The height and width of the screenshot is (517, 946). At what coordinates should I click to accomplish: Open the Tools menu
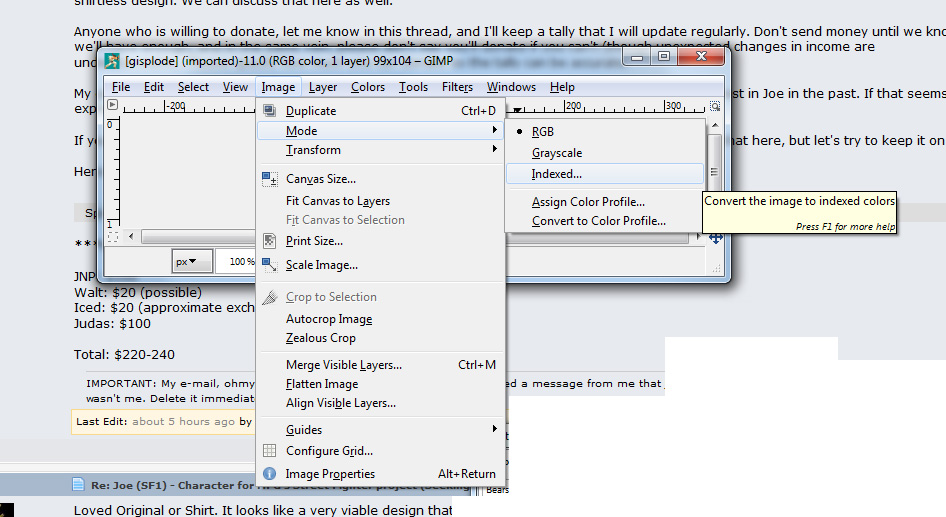[x=413, y=87]
